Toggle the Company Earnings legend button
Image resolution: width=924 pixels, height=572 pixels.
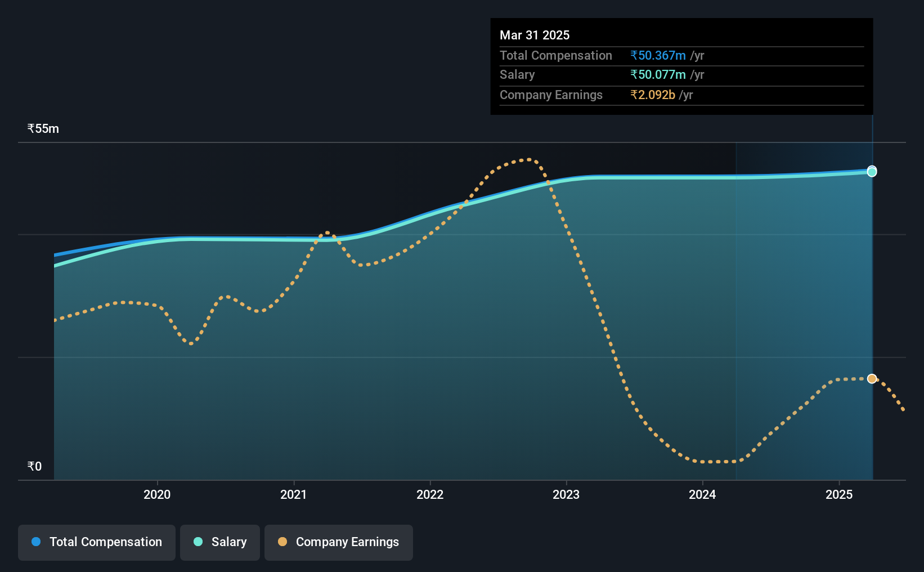click(x=339, y=542)
